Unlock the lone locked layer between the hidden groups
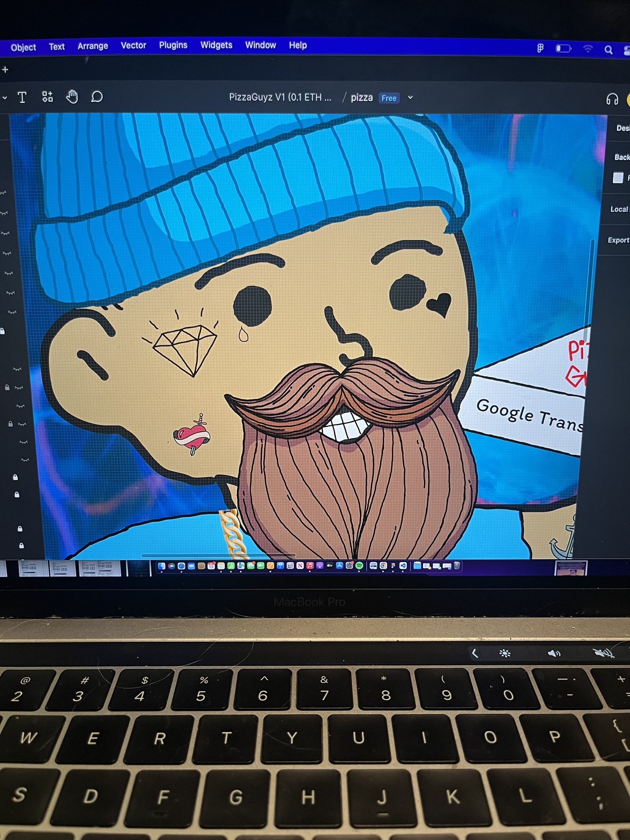 [x=2, y=331]
